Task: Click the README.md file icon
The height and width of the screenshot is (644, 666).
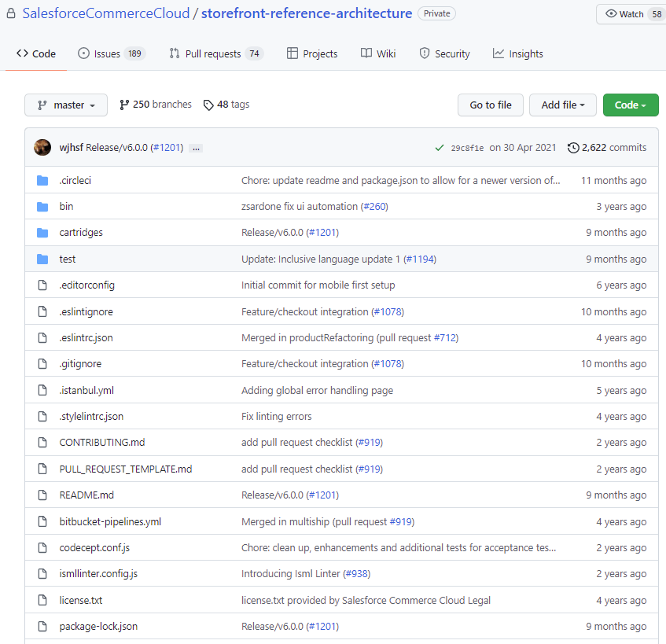Action: point(42,495)
